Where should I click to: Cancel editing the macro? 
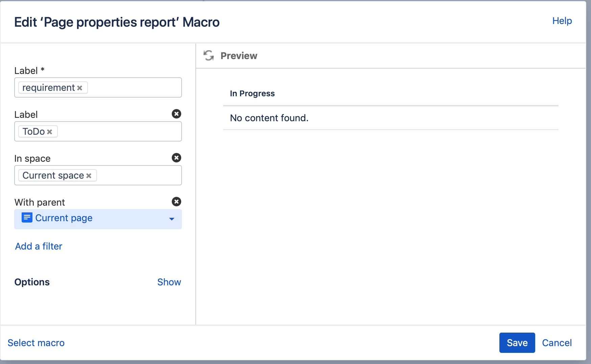557,343
